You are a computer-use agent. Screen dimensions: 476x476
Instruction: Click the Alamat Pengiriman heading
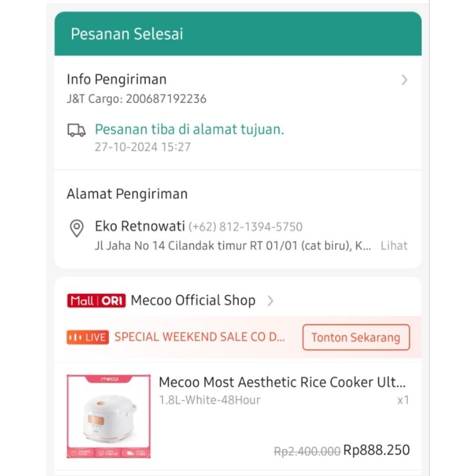[x=127, y=194]
